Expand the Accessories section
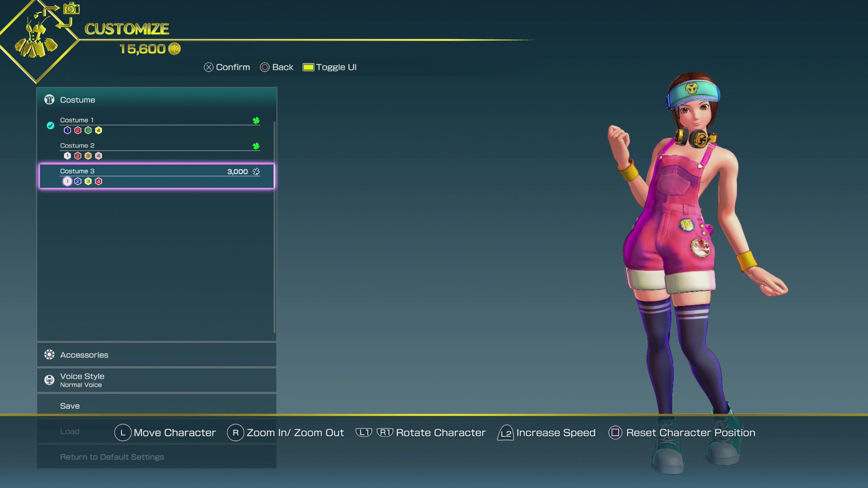Screen dimensions: 868x488 tap(157, 355)
